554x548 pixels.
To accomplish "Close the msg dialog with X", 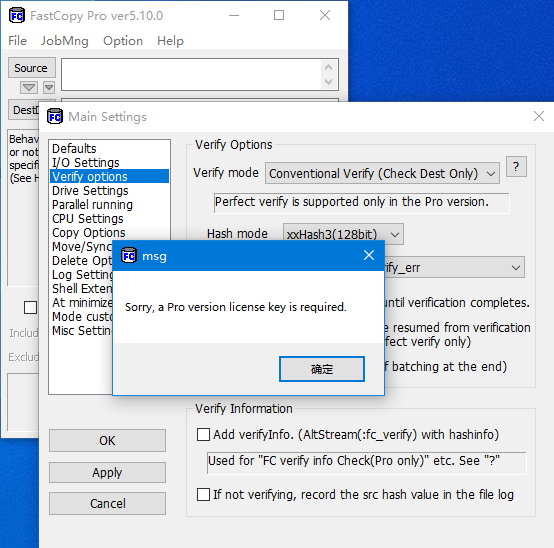I will (369, 255).
